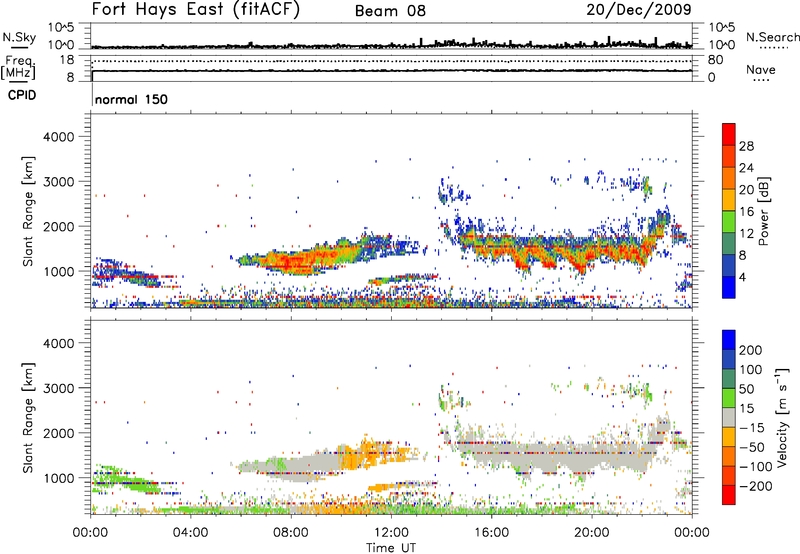
Task: Click the "200" velocity color bar label
Action: pos(751,350)
